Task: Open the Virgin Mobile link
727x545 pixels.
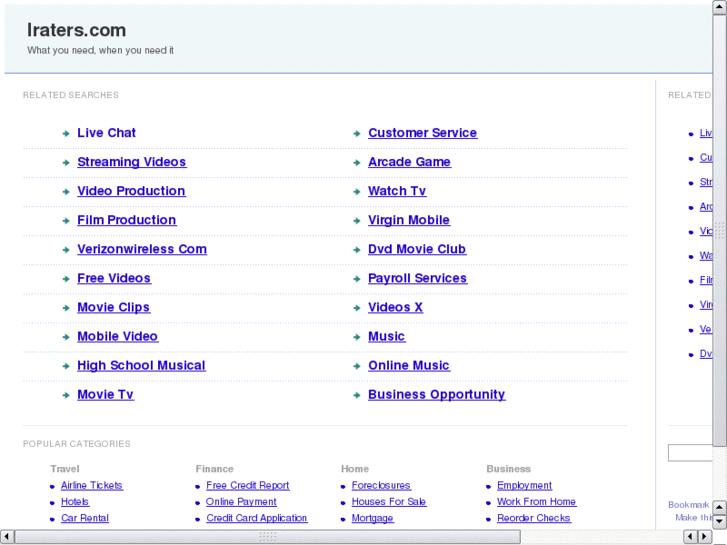Action: tap(409, 220)
